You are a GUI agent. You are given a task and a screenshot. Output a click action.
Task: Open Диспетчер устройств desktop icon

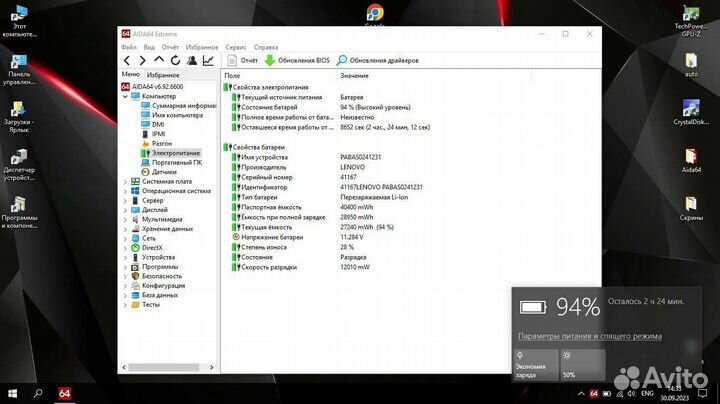click(x=19, y=165)
